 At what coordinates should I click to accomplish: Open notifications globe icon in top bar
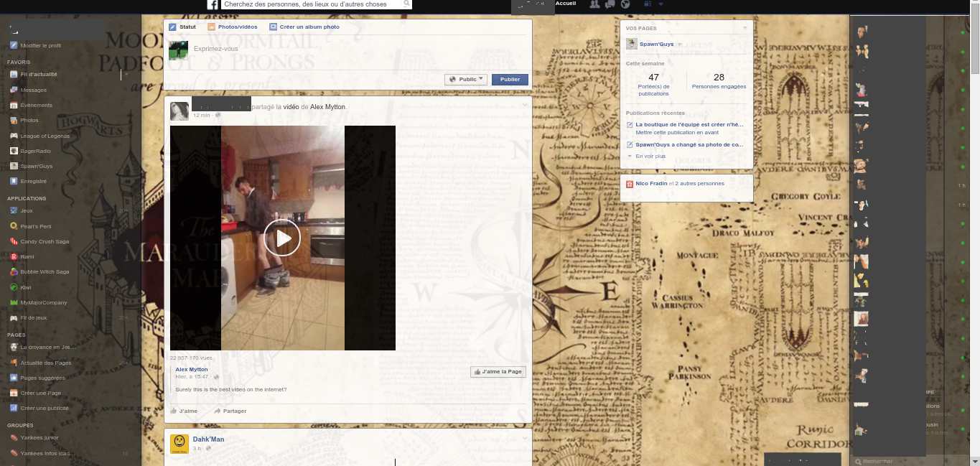click(x=625, y=4)
